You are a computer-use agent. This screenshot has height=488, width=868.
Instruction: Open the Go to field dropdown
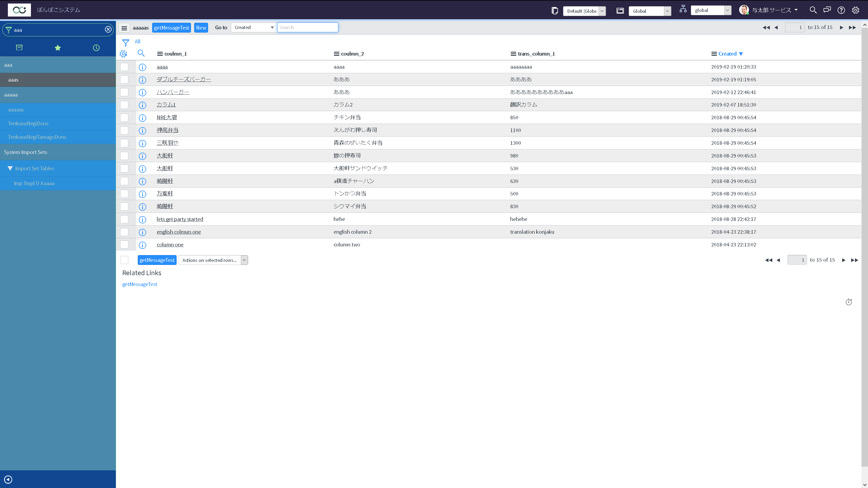tap(254, 28)
